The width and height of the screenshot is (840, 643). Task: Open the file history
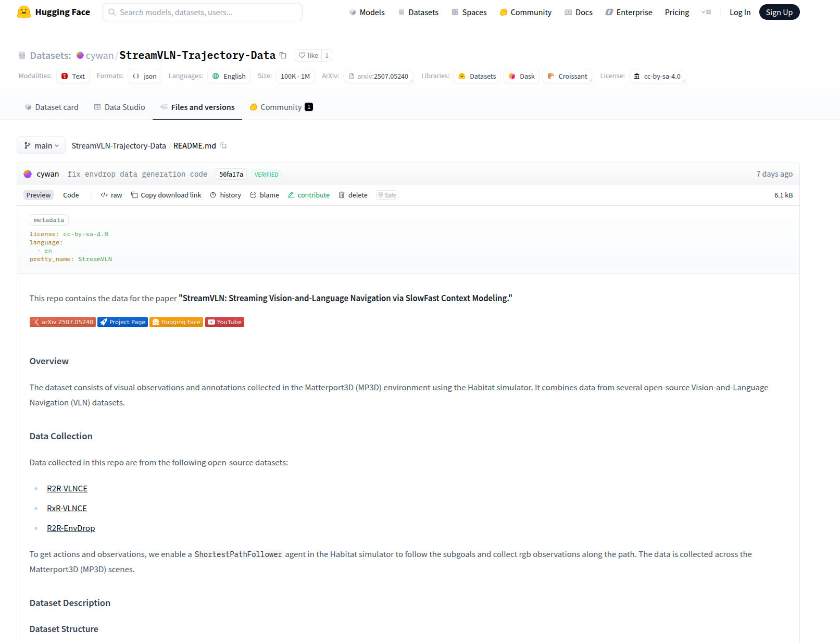click(x=225, y=195)
